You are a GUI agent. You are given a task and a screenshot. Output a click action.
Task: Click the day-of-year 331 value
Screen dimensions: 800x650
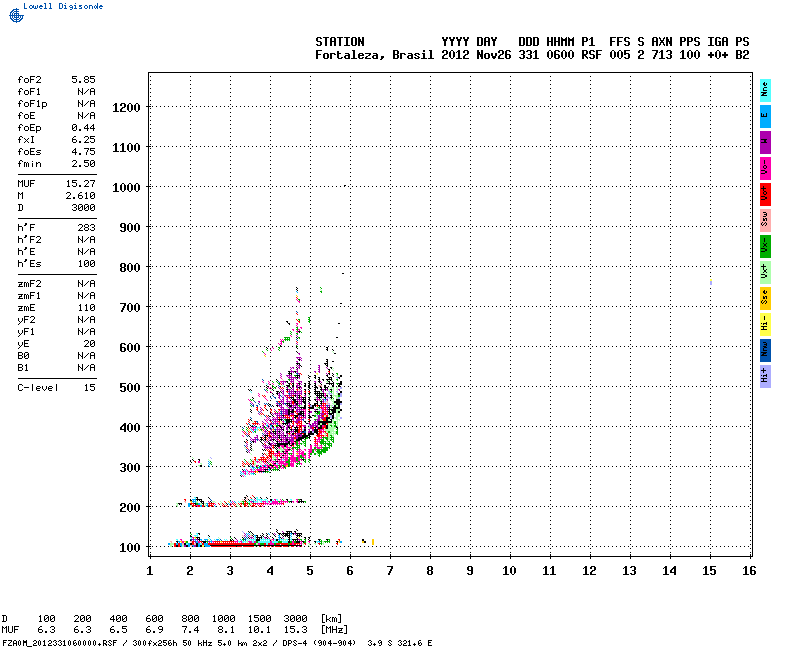[x=529, y=55]
